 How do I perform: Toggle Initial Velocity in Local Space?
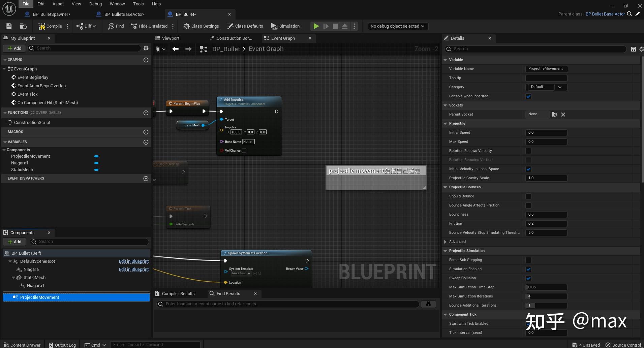(528, 169)
